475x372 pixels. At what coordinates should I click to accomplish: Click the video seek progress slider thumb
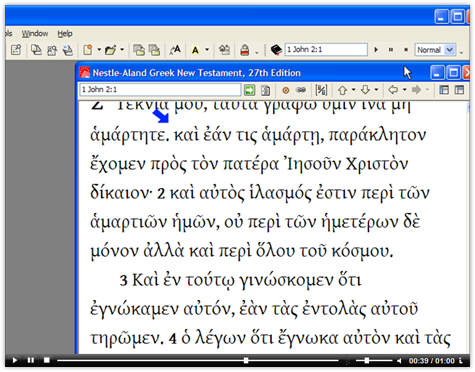tap(246, 360)
